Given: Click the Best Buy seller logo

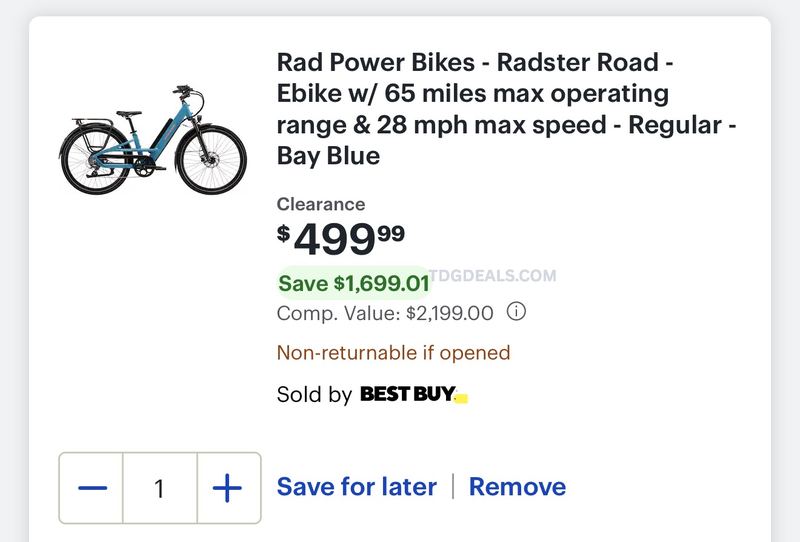Looking at the screenshot, I should point(414,394).
